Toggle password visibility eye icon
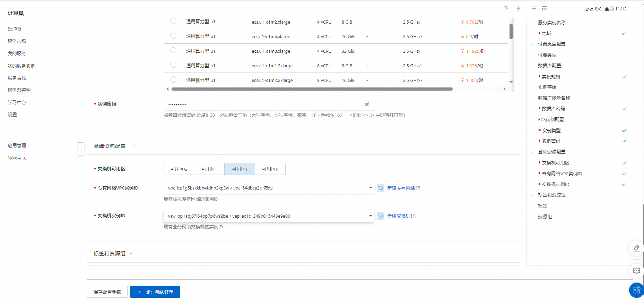 tap(367, 104)
